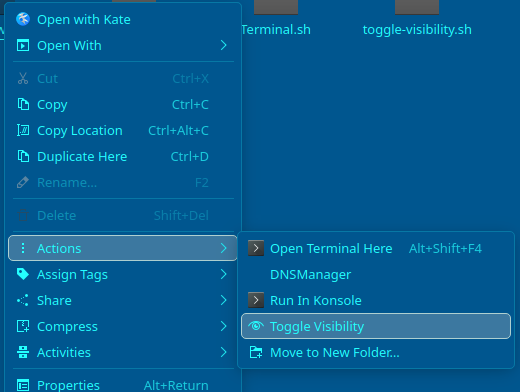Click the Assign Tags tag icon

[23, 274]
